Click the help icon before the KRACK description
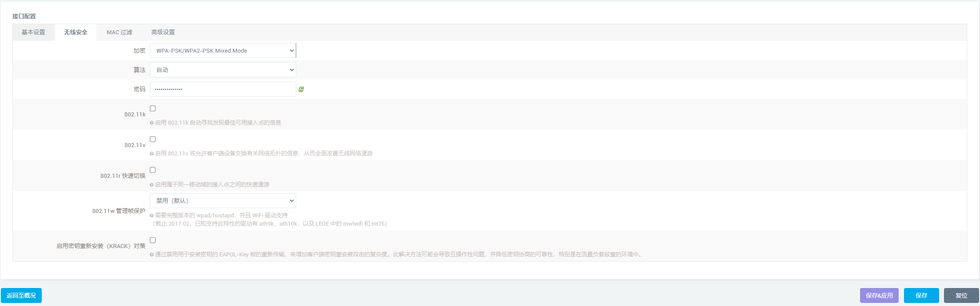This screenshot has width=980, height=306. point(152,255)
